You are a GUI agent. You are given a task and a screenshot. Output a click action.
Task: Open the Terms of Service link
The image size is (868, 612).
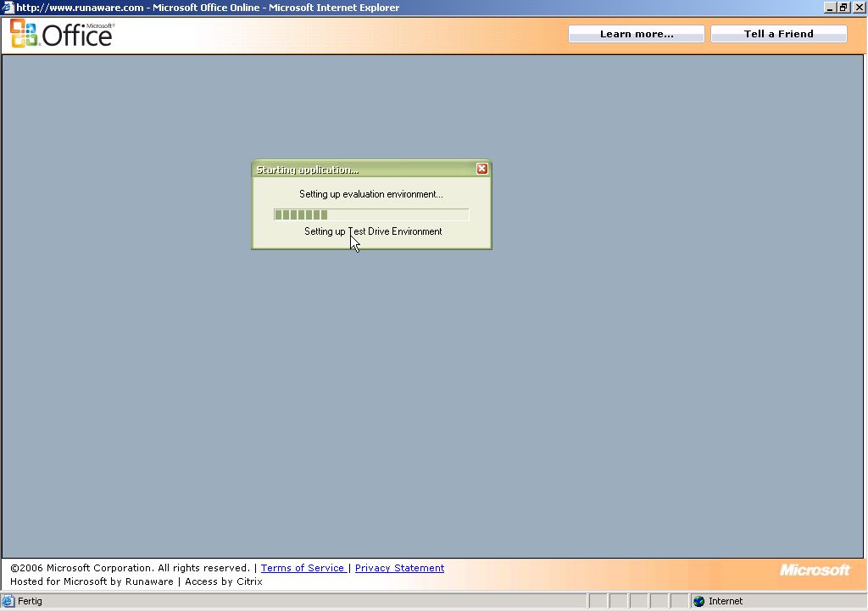pyautogui.click(x=303, y=568)
